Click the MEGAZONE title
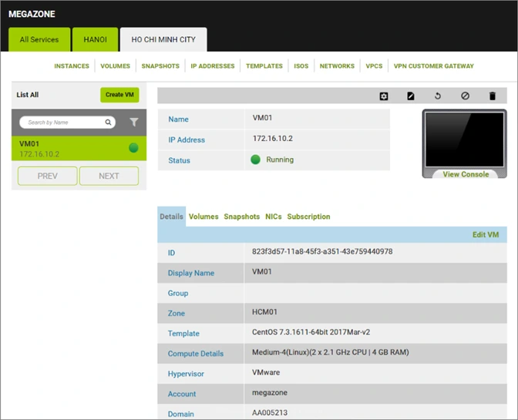This screenshot has width=518, height=420. pyautogui.click(x=32, y=14)
